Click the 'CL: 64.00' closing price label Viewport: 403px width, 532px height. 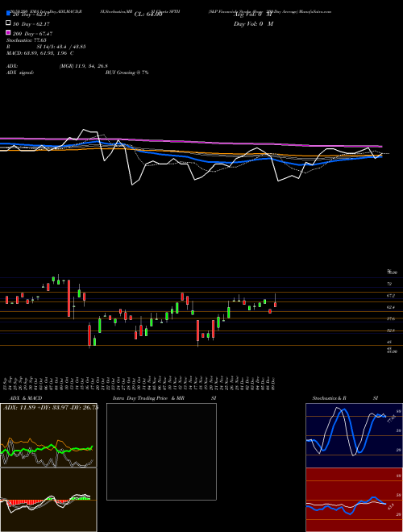coord(148,15)
